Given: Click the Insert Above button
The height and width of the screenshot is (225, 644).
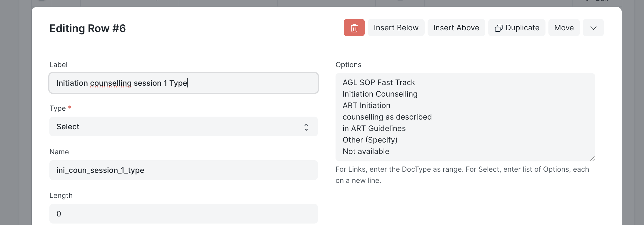Looking at the screenshot, I should (x=456, y=28).
